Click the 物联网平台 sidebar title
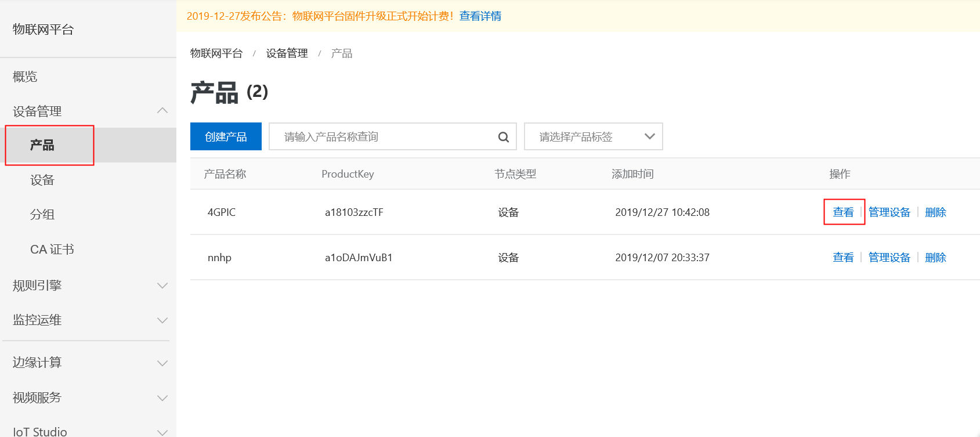 [44, 30]
